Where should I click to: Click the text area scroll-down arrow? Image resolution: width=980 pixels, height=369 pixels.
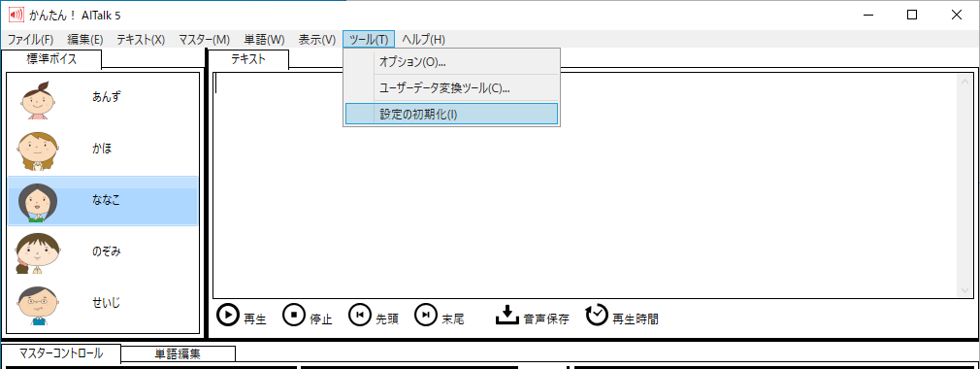click(965, 290)
